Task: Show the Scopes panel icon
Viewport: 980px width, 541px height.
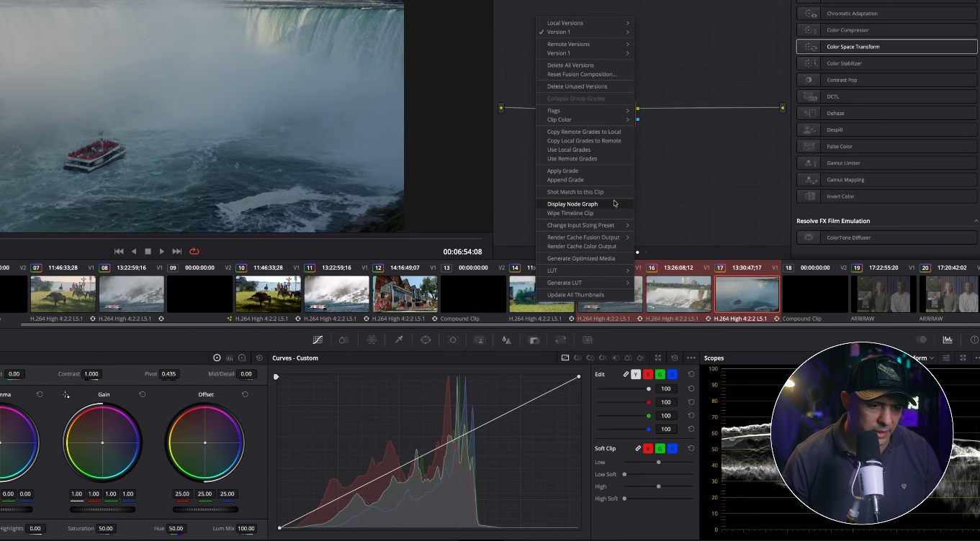Action: tap(948, 340)
